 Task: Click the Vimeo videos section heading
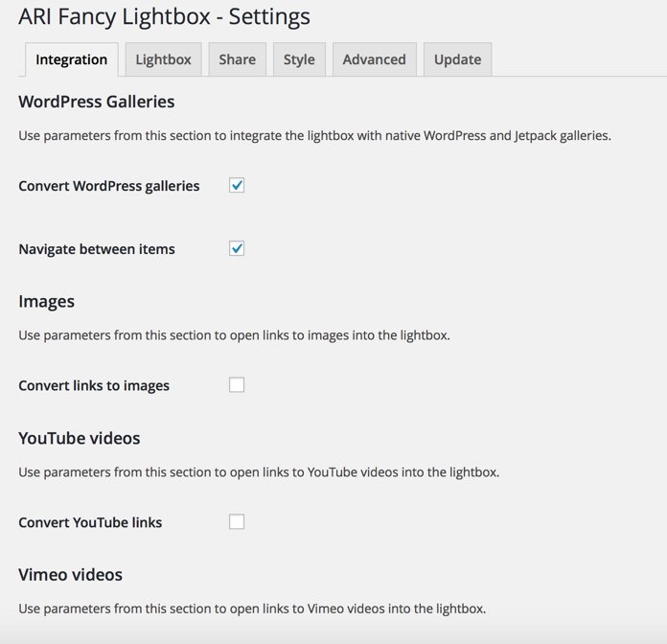(x=70, y=575)
